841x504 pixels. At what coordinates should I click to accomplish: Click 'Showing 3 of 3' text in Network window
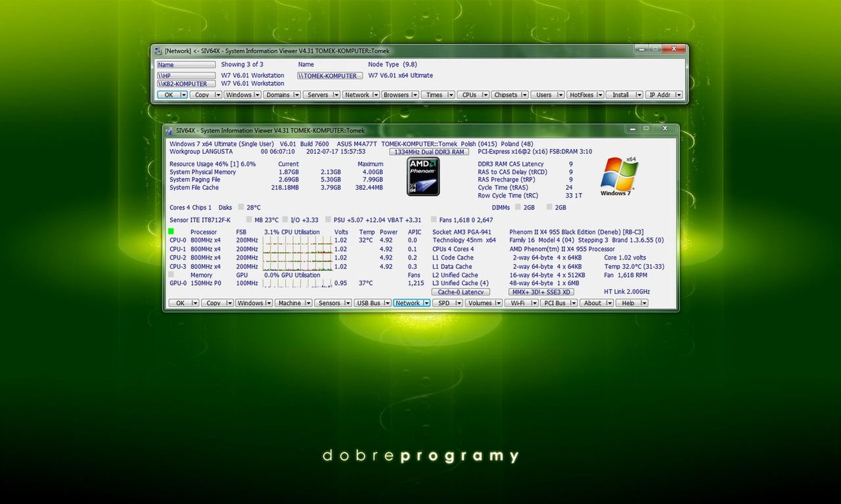[242, 64]
